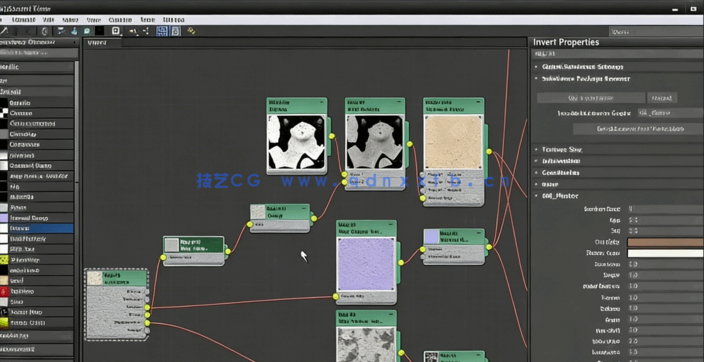The image size is (704, 362).
Task: Click the library panel's vertical scrollbar
Action: click(76, 121)
